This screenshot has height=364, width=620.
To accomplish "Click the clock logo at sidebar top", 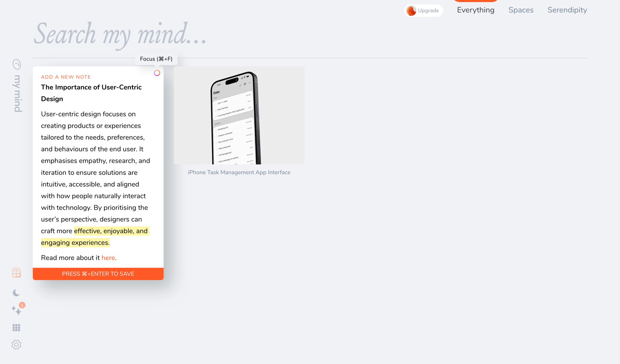I will (x=16, y=64).
